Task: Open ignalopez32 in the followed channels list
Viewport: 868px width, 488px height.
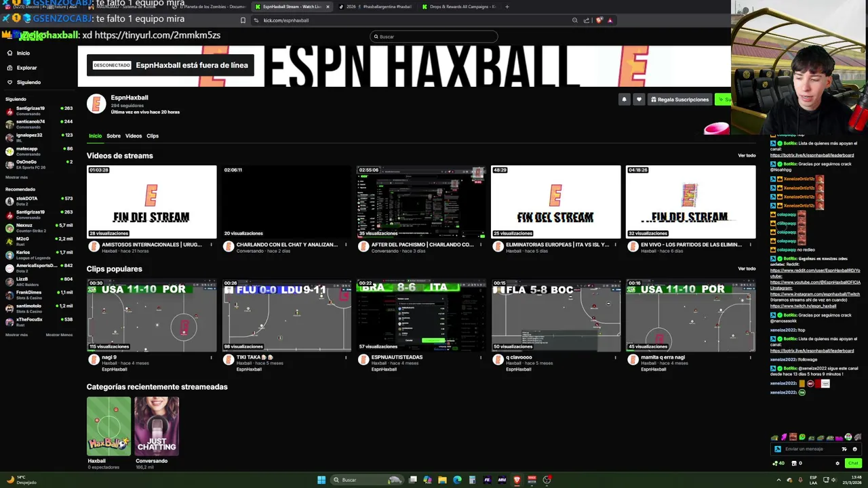Action: pos(39,138)
